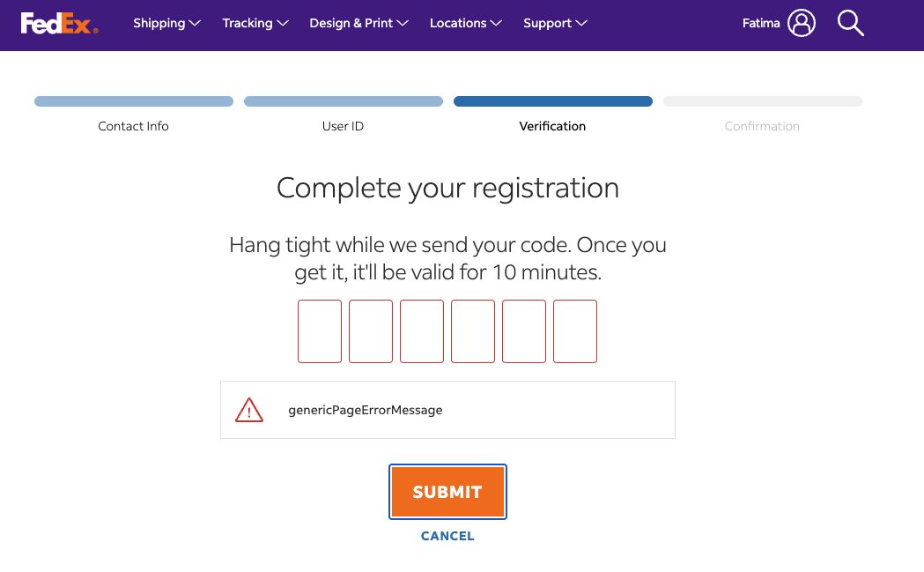The image size is (924, 572).
Task: Open the Design & Print menu
Action: [x=359, y=23]
